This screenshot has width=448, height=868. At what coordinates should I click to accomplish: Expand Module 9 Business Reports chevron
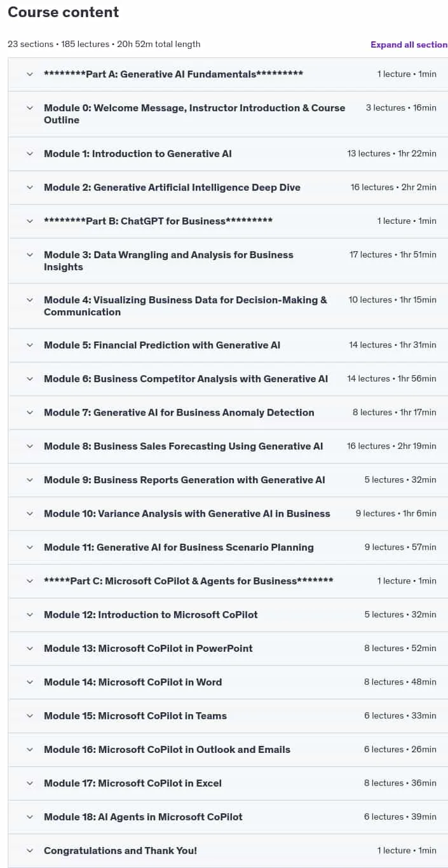click(x=29, y=480)
